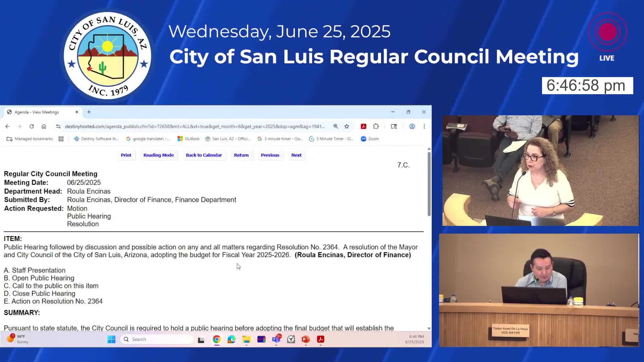Image resolution: width=644 pixels, height=362 pixels.
Task: Select the Agenda - View Meetings tab
Action: (37, 112)
